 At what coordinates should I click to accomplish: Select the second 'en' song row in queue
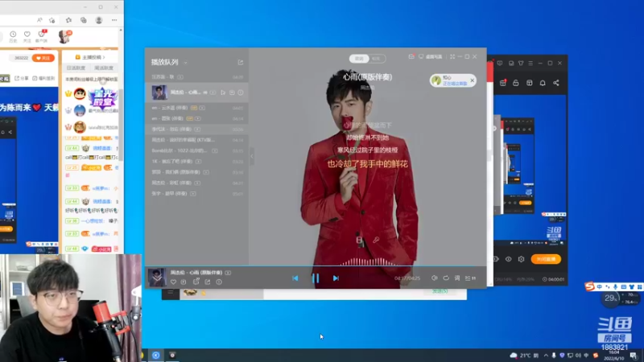[x=196, y=118]
